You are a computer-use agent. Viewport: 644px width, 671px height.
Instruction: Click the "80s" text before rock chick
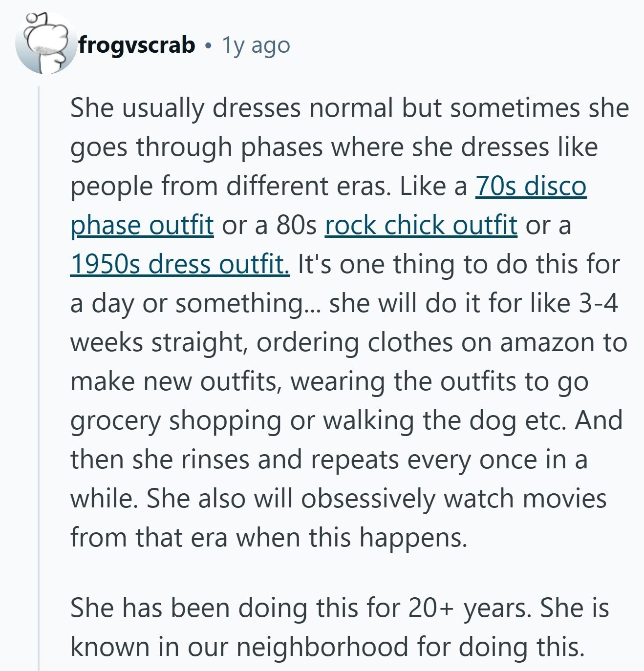(x=297, y=226)
